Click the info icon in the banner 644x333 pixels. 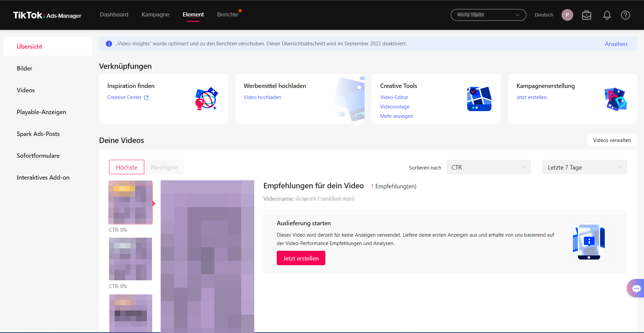point(109,44)
